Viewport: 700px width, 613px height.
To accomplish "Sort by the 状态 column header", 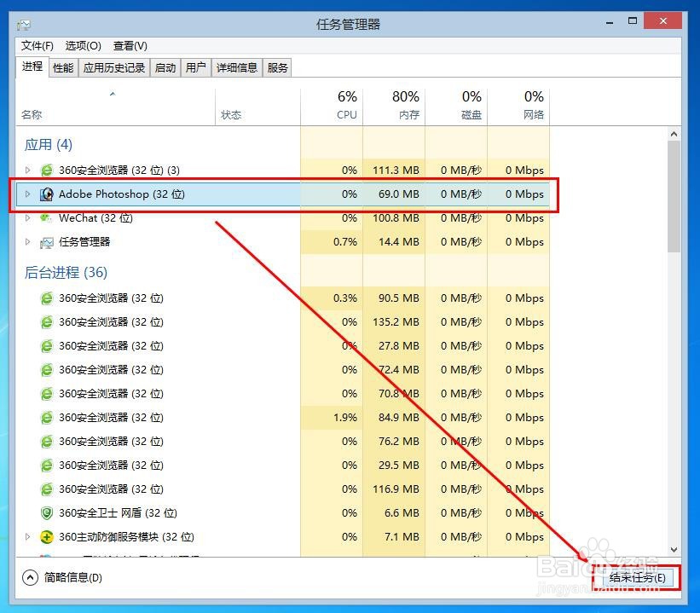I will coord(257,107).
